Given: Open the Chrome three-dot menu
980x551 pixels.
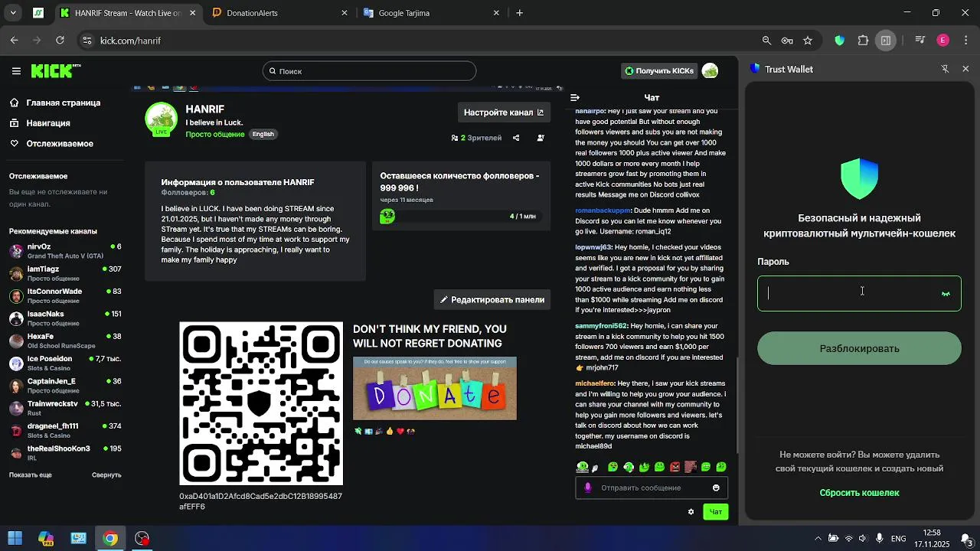Looking at the screenshot, I should point(965,41).
